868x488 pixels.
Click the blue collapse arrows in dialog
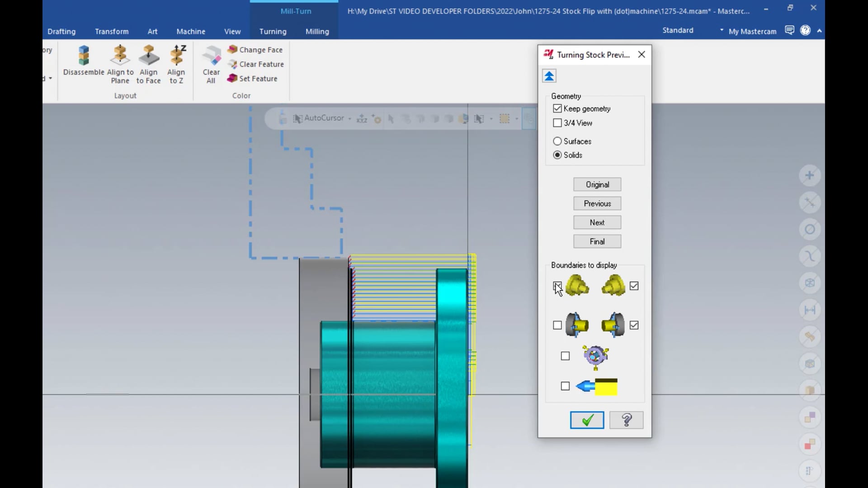pyautogui.click(x=549, y=76)
